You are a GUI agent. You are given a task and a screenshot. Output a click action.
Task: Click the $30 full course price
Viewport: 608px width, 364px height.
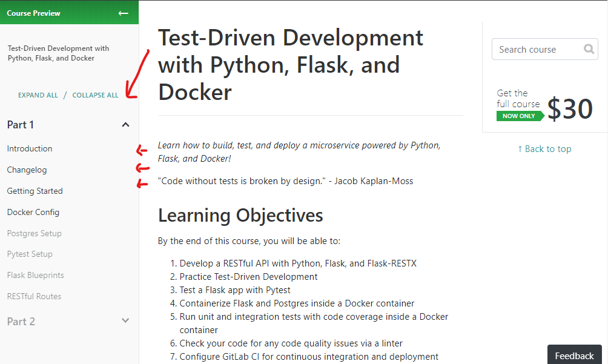pos(570,108)
